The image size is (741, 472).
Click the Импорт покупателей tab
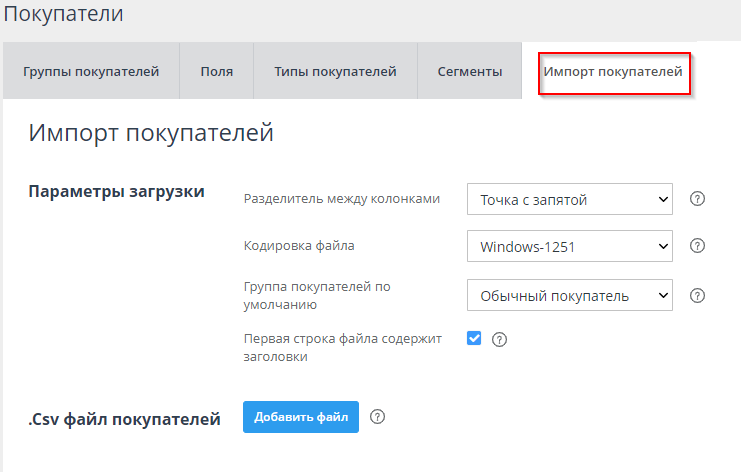(613, 71)
